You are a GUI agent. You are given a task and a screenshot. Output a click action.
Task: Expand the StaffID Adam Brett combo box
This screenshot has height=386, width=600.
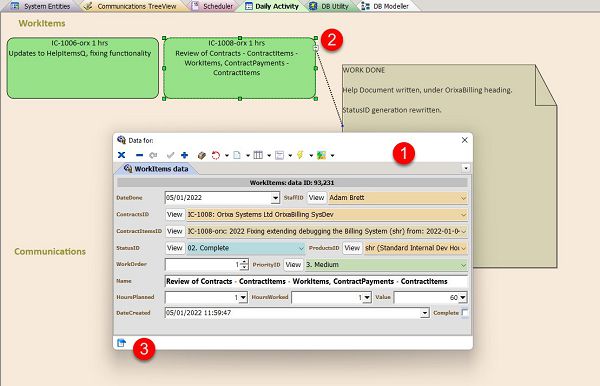point(463,198)
